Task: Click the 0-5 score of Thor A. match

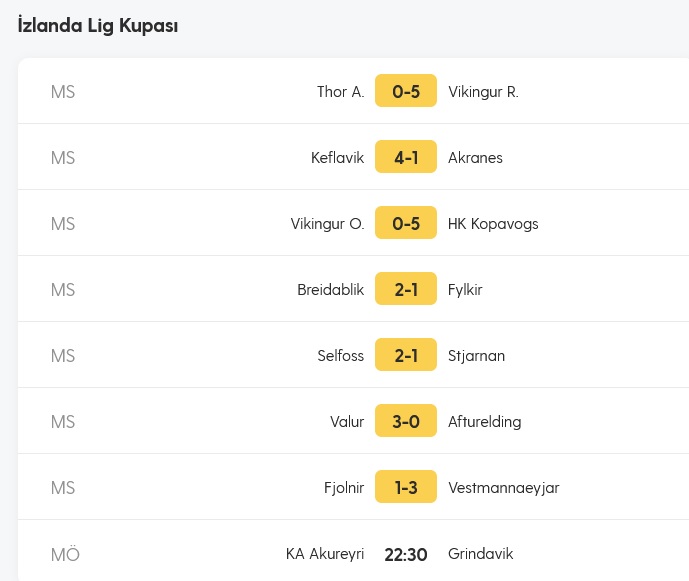Action: (406, 91)
